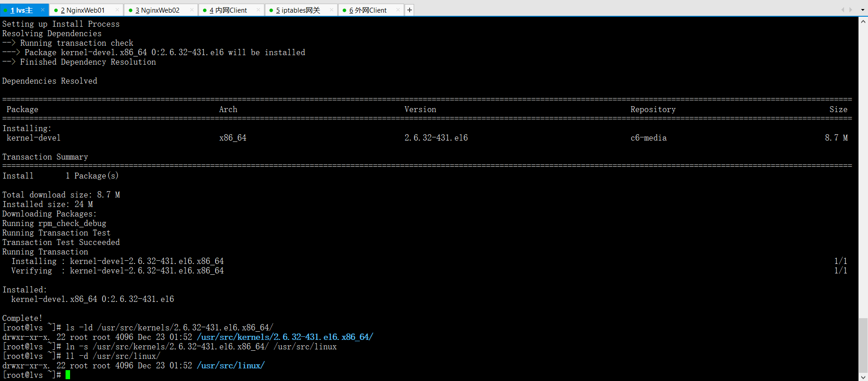The image size is (868, 381).
Task: Click 'Running rpm_check_debug' line
Action: pos(54,223)
